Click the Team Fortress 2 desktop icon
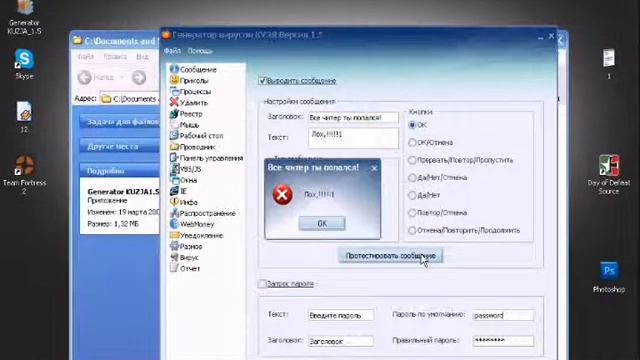Screen dimensions: 640x360 coord(24,166)
